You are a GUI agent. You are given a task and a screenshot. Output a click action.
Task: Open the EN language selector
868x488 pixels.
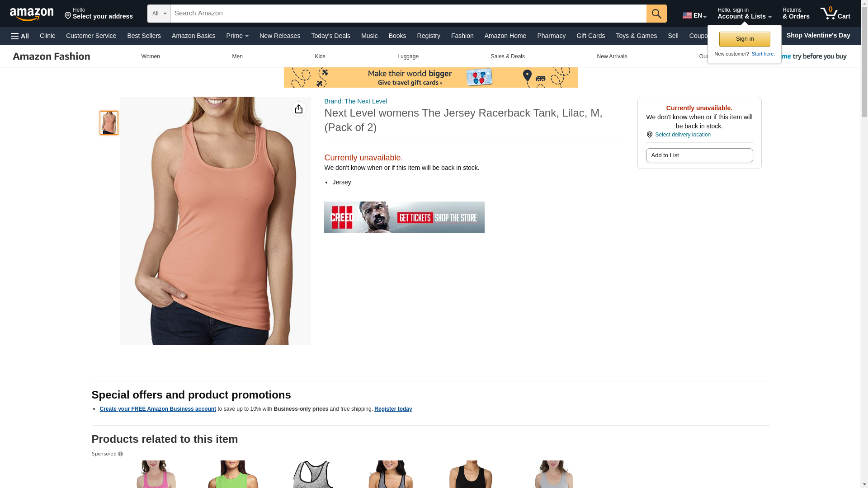pyautogui.click(x=694, y=15)
